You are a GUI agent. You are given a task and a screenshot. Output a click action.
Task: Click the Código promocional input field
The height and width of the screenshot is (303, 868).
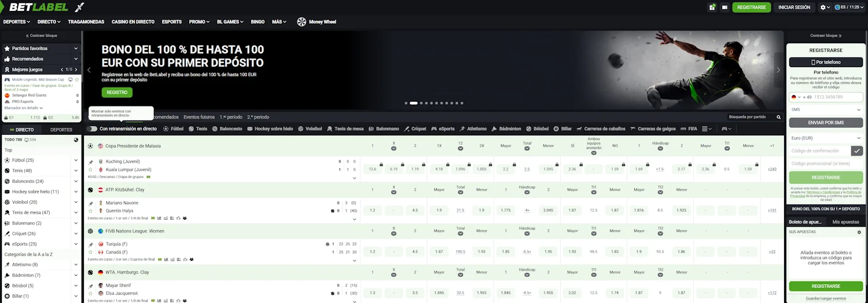(x=826, y=164)
